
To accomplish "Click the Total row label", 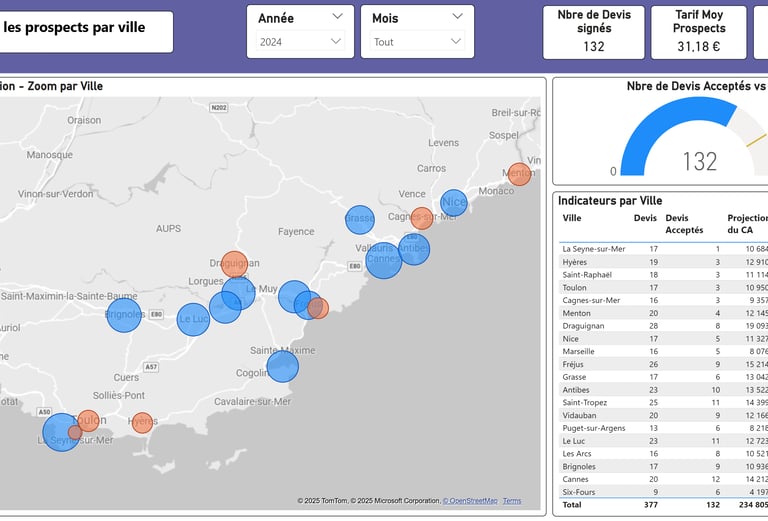I will pyautogui.click(x=572, y=504).
